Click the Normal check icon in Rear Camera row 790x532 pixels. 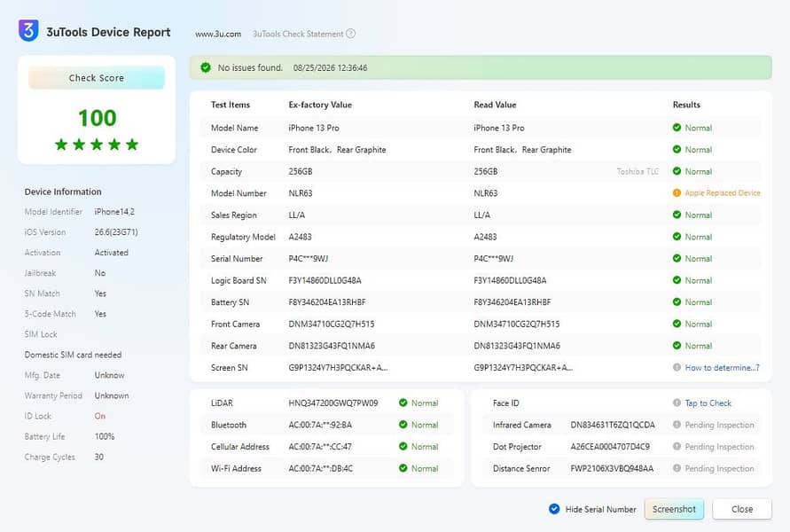point(677,345)
